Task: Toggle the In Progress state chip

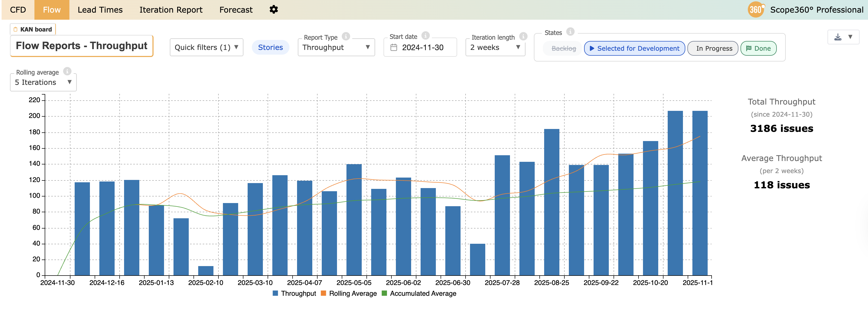Action: pyautogui.click(x=714, y=49)
